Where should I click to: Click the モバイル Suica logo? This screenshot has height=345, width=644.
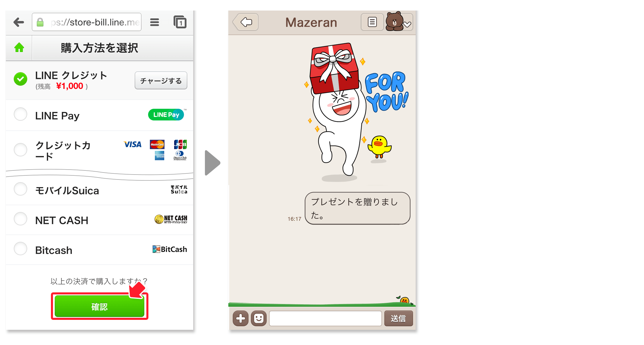pos(179,189)
